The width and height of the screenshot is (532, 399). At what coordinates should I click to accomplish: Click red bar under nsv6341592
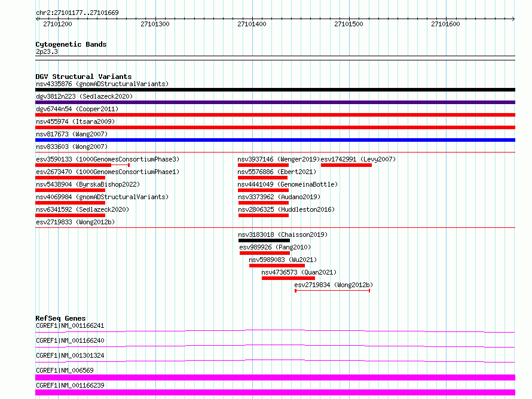click(70, 215)
